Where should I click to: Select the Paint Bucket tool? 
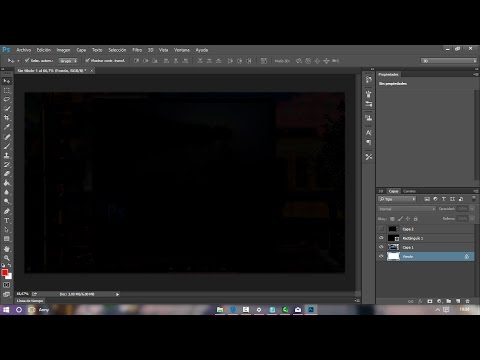pos(7,183)
